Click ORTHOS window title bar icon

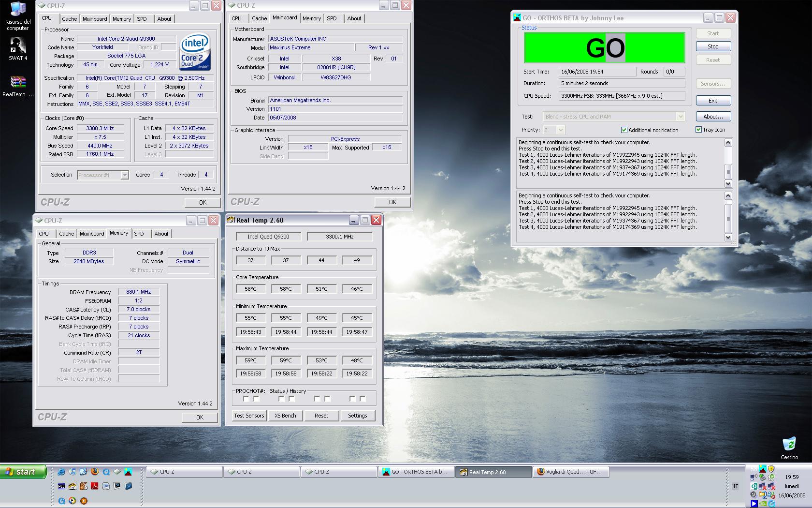click(517, 18)
